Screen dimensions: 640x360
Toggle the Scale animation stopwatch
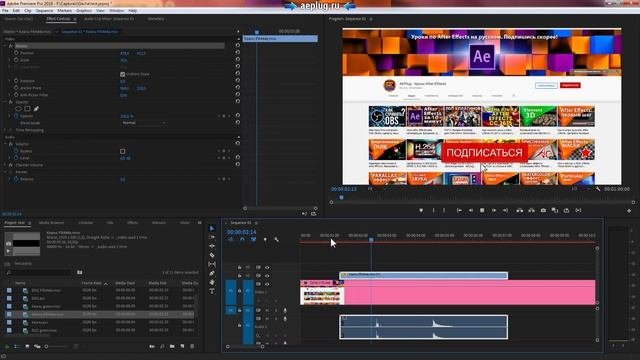[x=16, y=60]
